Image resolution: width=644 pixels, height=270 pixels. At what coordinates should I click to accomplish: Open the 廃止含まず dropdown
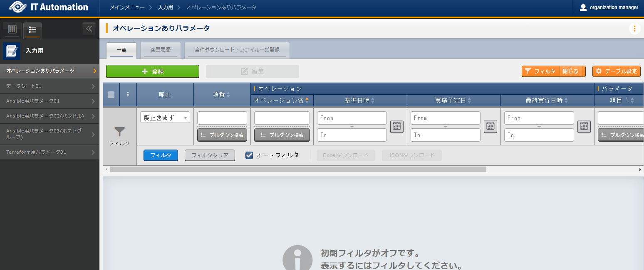click(x=165, y=118)
